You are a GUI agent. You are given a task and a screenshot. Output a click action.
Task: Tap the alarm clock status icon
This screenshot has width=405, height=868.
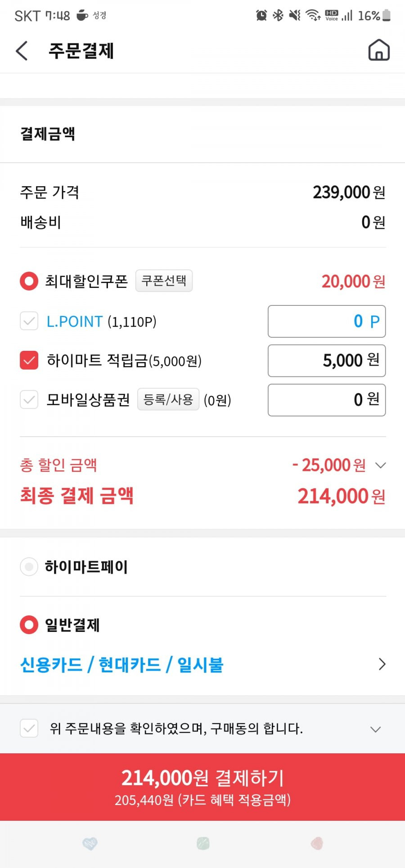click(261, 15)
